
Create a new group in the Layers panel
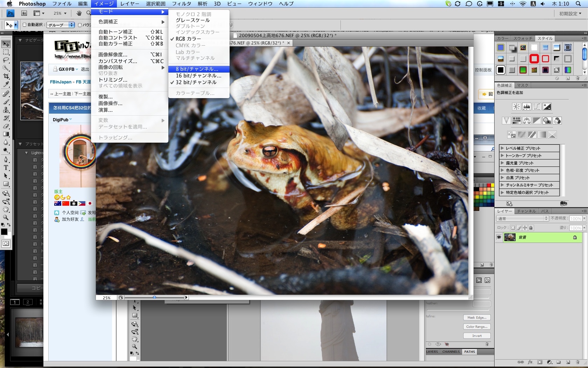click(559, 362)
